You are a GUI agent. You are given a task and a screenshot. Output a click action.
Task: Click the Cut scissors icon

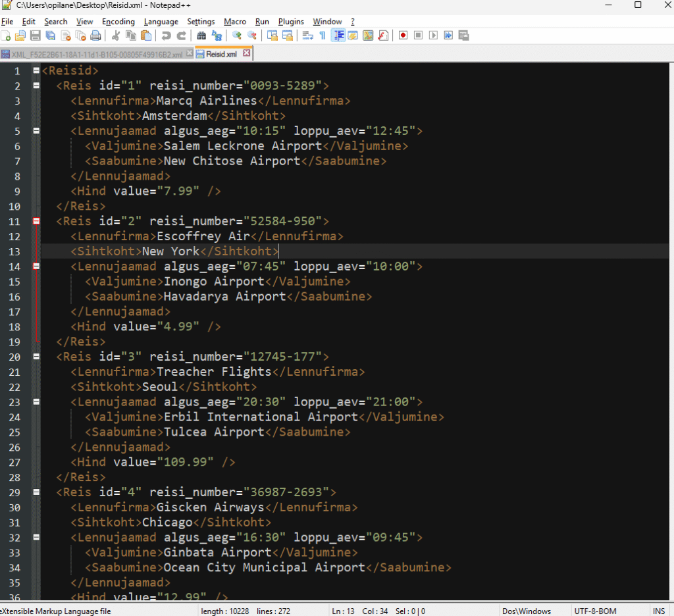pos(116,36)
